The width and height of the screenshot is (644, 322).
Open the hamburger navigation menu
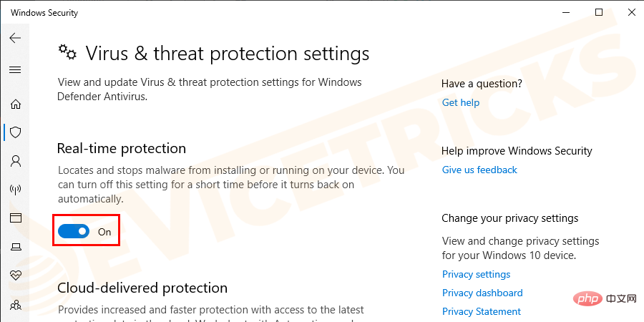(x=15, y=70)
